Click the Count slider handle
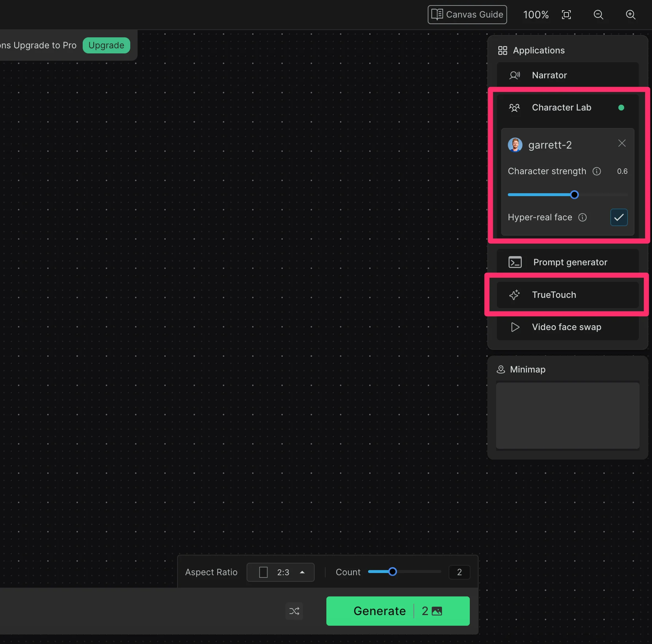Viewport: 652px width, 644px height. click(x=393, y=572)
